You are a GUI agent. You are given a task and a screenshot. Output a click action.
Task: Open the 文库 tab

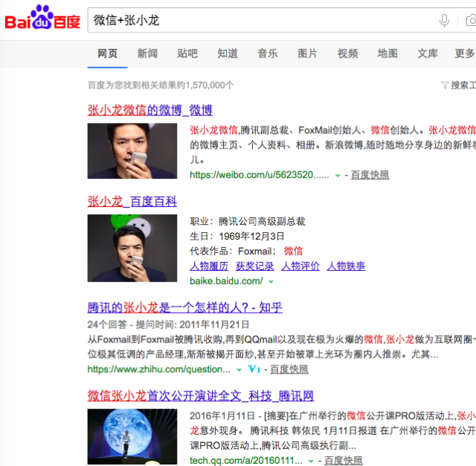click(428, 54)
